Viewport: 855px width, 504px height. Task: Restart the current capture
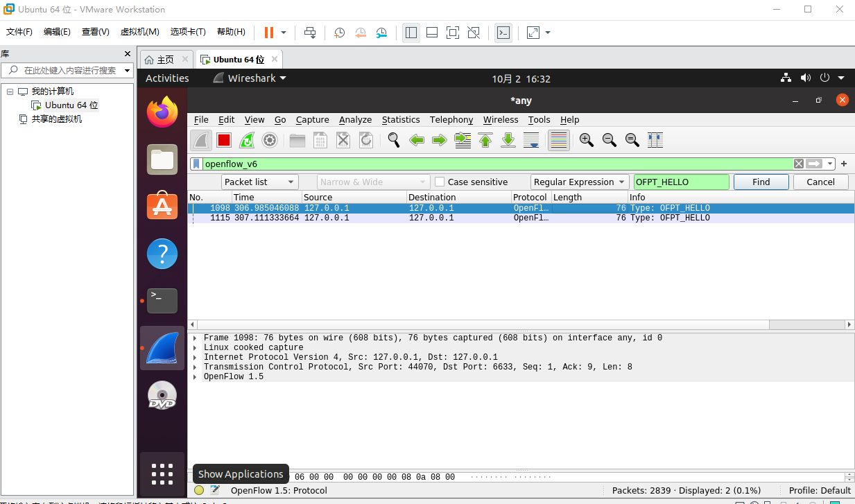coord(247,140)
